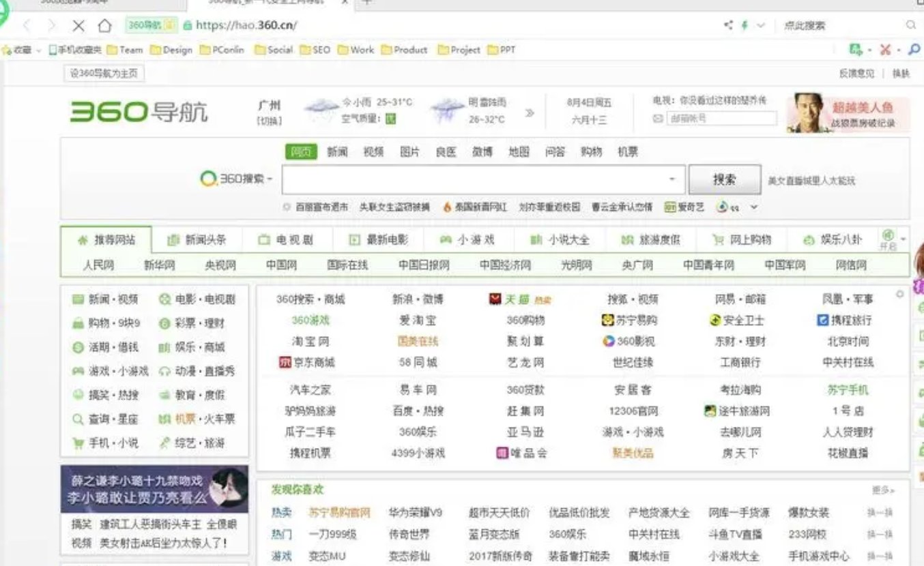This screenshot has width=924, height=566.
Task: Click the gamepad icon beside 游戏·小游戏
Action: click(x=78, y=371)
